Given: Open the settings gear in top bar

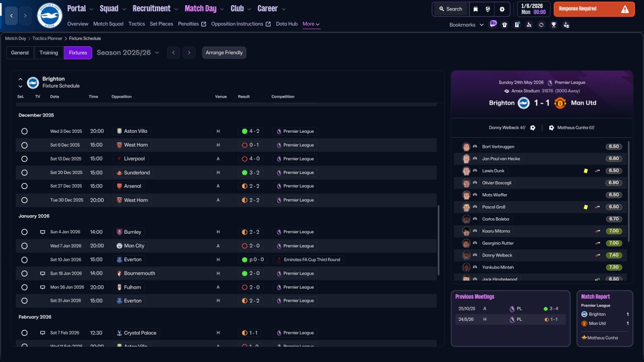Looking at the screenshot, I should [x=502, y=9].
